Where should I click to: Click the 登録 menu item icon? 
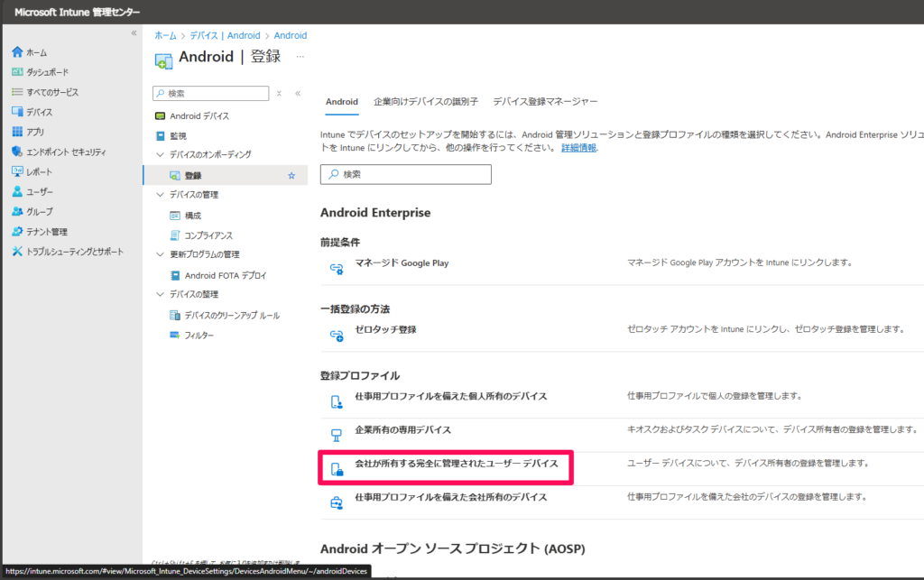174,176
